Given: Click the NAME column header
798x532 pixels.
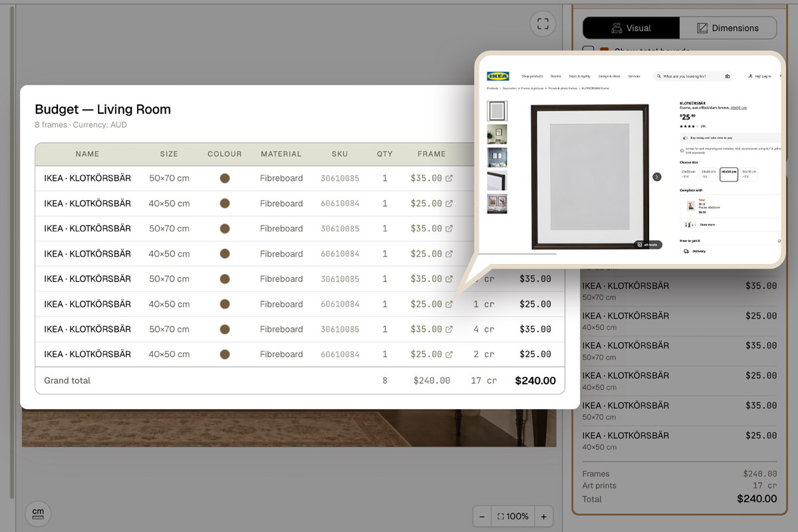Looking at the screenshot, I should [87, 154].
